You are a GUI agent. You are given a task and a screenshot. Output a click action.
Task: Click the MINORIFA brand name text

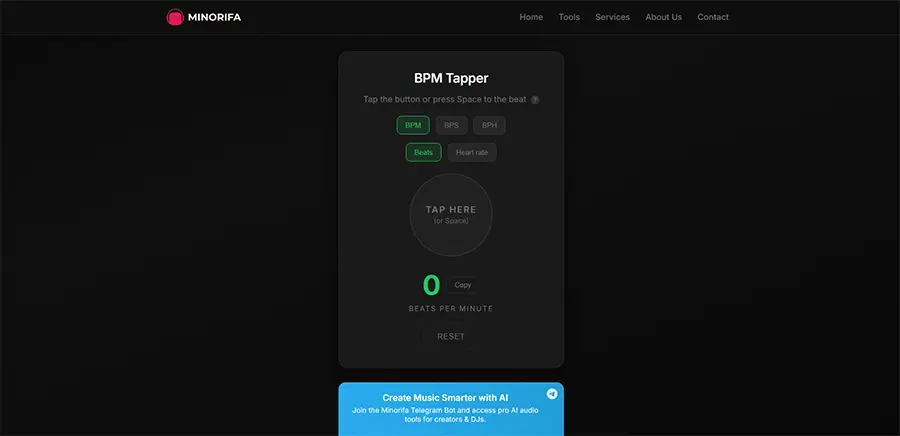pos(215,17)
